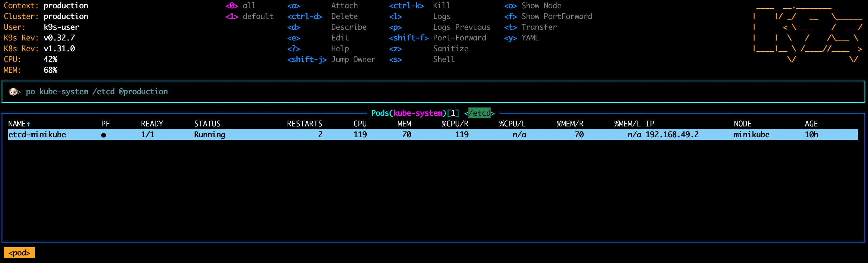This screenshot has width=868, height=263.
Task: Click the NAME column sort arrow
Action: pyautogui.click(x=28, y=124)
